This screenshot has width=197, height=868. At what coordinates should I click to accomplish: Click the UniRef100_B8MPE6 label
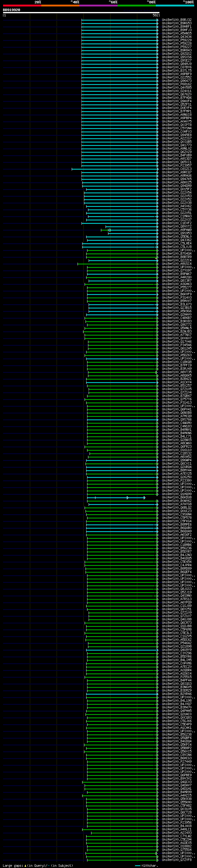tap(177, 524)
